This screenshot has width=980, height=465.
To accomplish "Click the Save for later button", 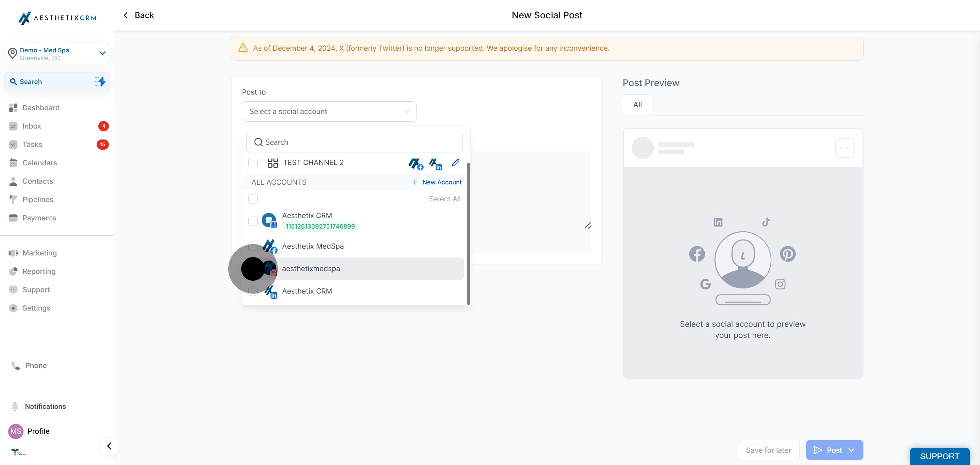I will [x=768, y=450].
